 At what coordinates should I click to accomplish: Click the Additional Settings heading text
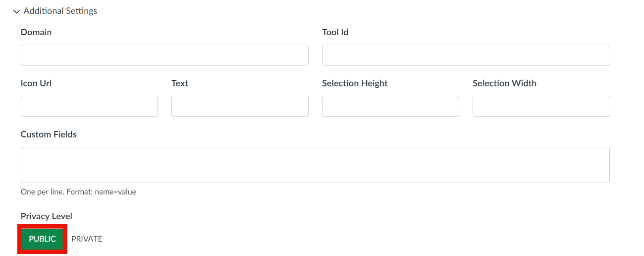60,11
